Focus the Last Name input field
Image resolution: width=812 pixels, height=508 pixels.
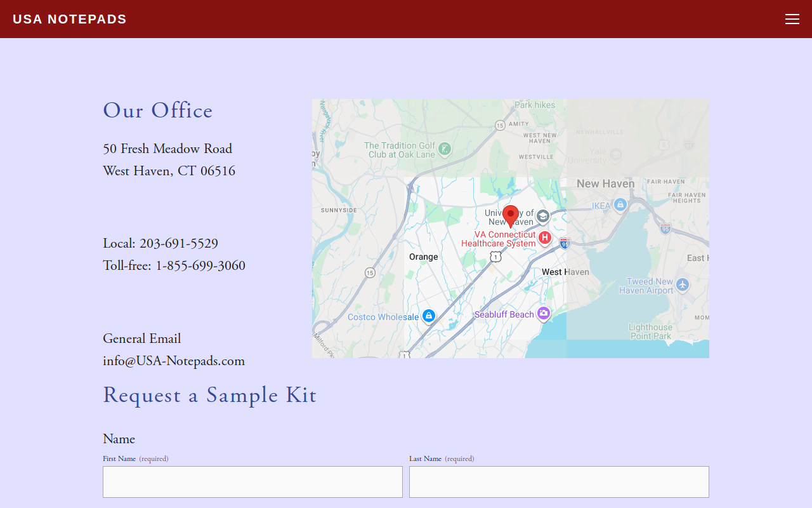click(x=559, y=482)
